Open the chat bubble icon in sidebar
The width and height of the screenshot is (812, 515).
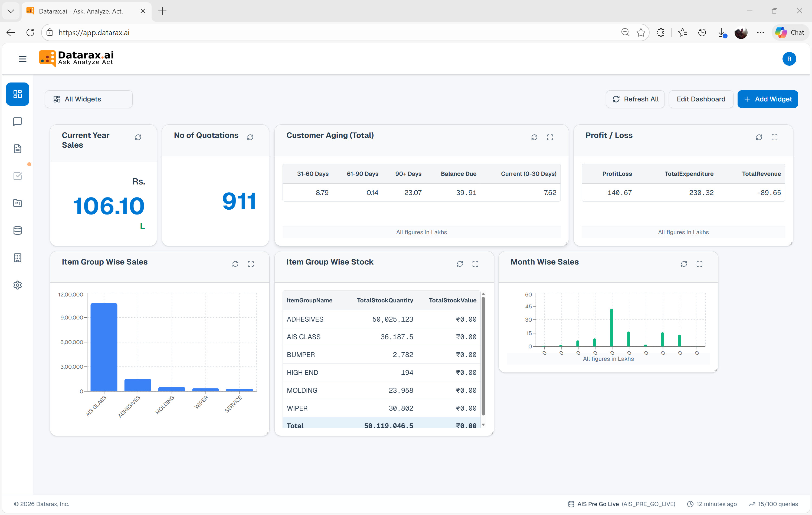tap(18, 121)
